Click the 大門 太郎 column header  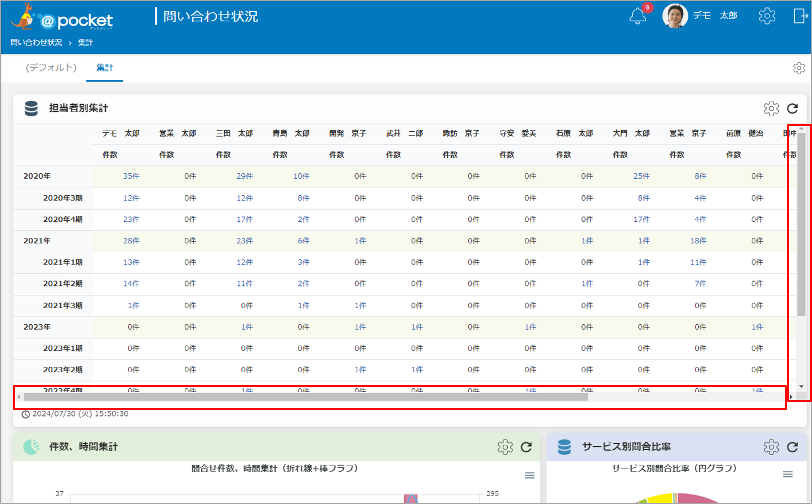coord(631,133)
